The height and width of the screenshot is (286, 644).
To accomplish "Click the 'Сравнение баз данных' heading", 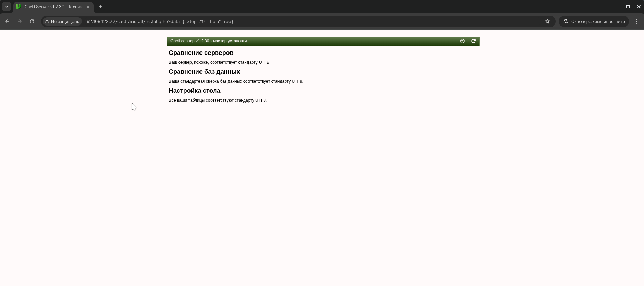I will tap(204, 72).
